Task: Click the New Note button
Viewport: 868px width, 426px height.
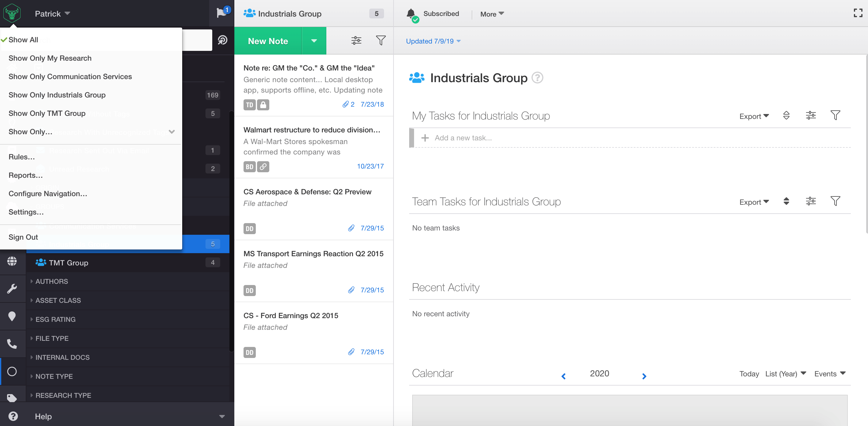Action: (268, 41)
